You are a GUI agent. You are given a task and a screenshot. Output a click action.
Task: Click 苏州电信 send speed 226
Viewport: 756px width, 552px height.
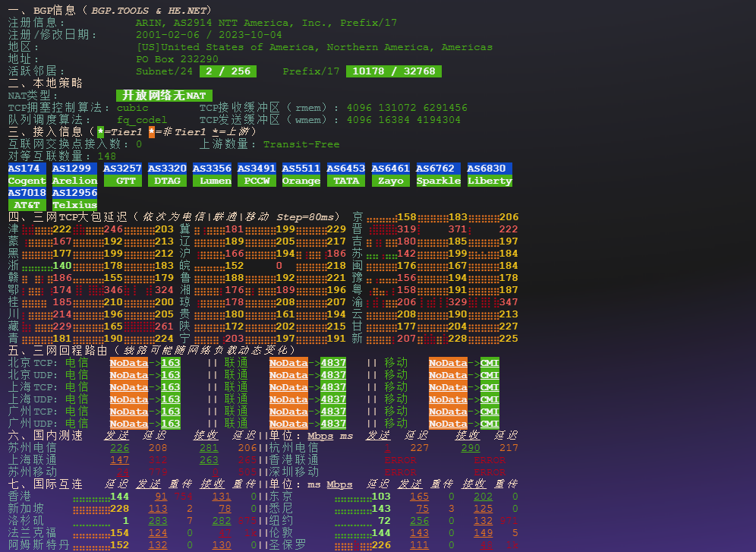pos(119,448)
